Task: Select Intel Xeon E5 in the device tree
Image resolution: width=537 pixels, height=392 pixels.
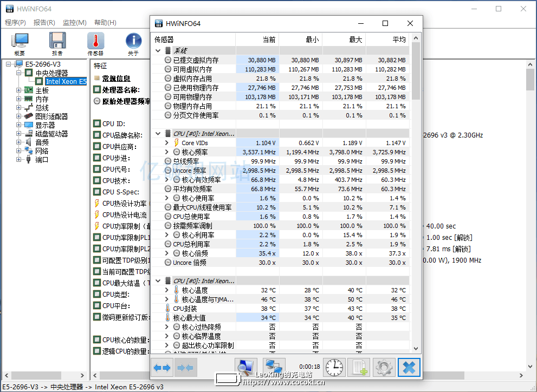Action: tap(66, 81)
